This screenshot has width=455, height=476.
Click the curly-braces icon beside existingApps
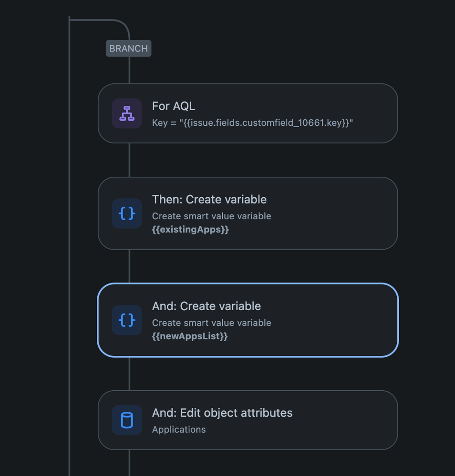tap(127, 213)
